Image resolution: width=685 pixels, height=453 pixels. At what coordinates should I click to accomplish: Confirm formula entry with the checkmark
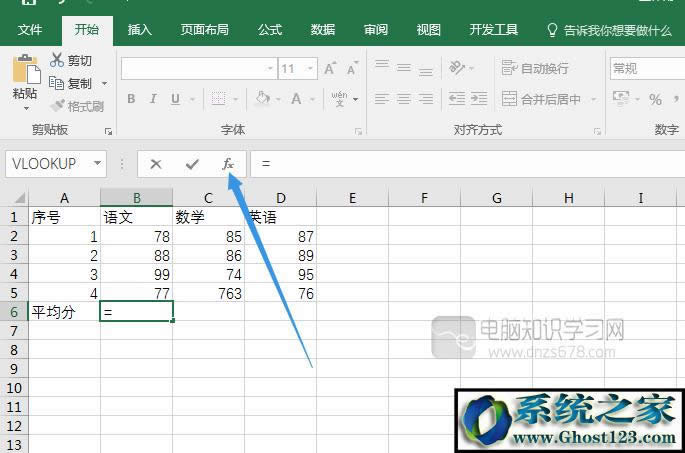tap(192, 163)
